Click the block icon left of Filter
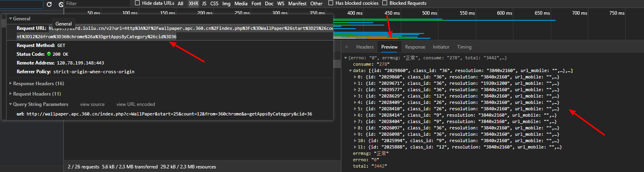The height and width of the screenshot is (172, 644). [x=61, y=4]
